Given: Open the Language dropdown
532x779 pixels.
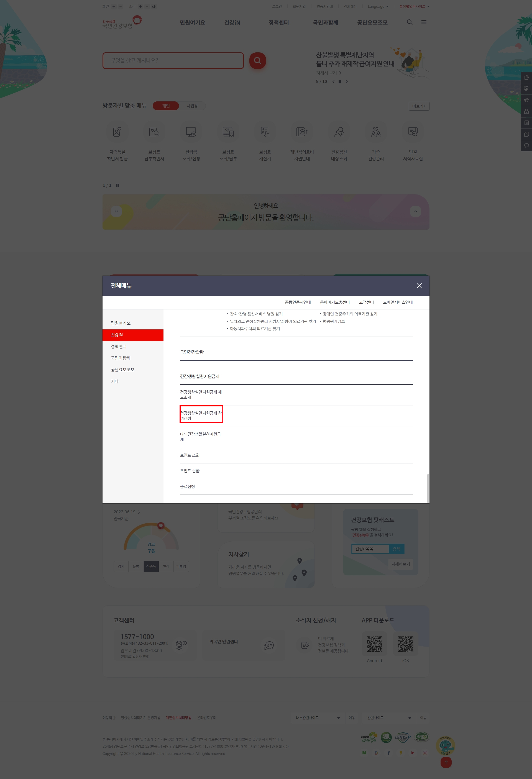Looking at the screenshot, I should pyautogui.click(x=378, y=6).
